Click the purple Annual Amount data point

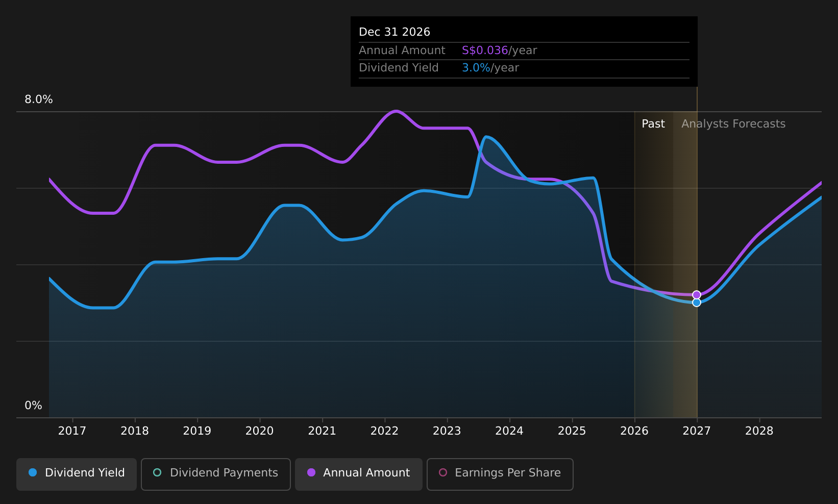(697, 295)
